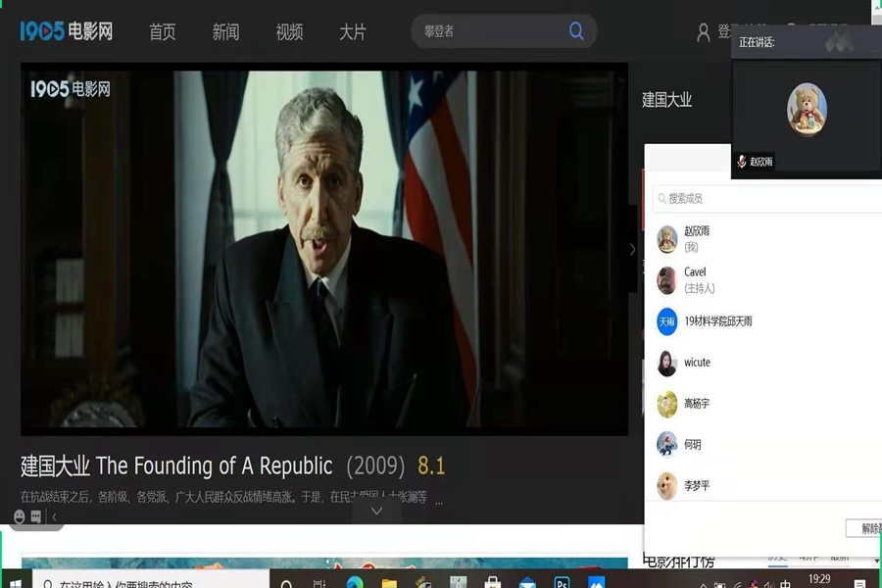The height and width of the screenshot is (588, 882).
Task: Click the chat bubble icon below description
Action: click(x=36, y=516)
